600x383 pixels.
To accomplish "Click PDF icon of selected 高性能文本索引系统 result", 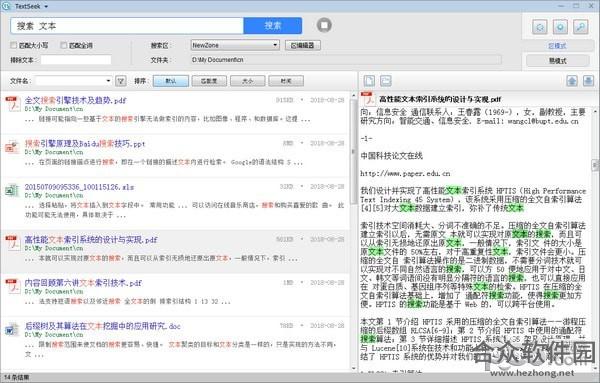I will click(x=13, y=243).
